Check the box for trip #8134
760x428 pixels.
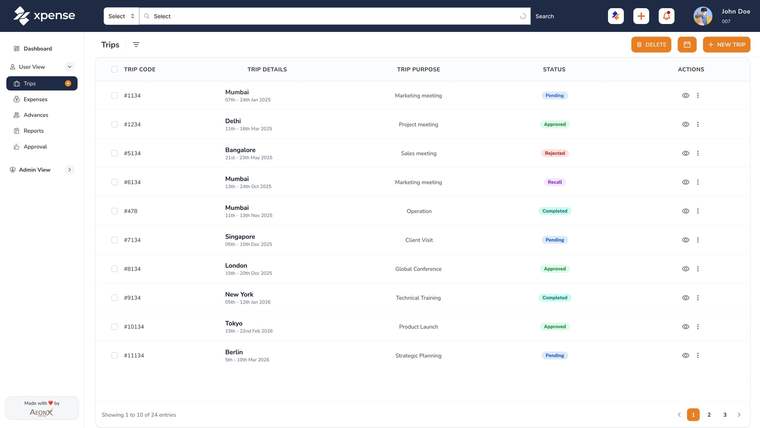114,269
